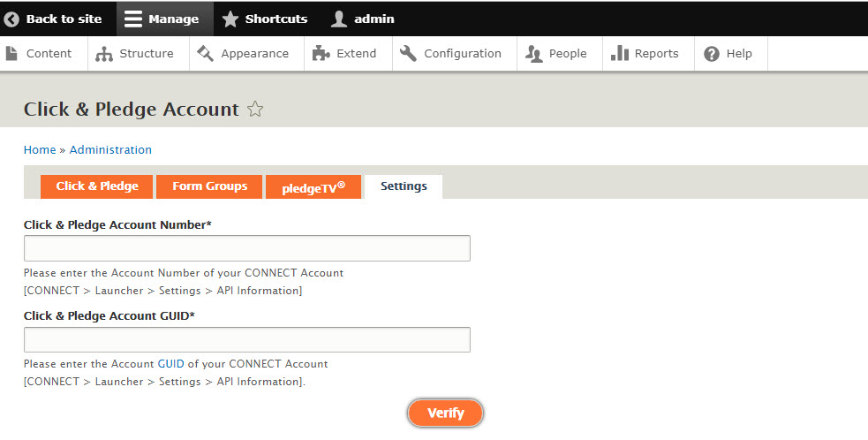Click the Verify button
Image resolution: width=868 pixels, height=440 pixels.
point(446,413)
